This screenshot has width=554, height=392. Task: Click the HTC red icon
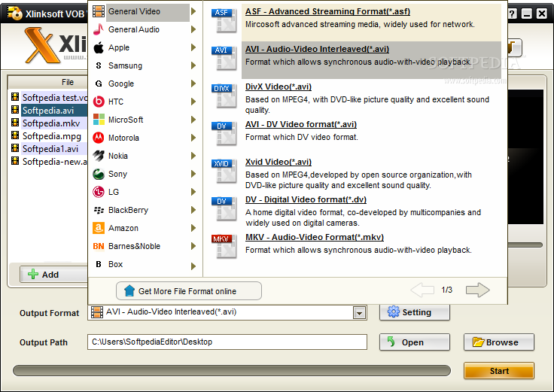coord(99,102)
